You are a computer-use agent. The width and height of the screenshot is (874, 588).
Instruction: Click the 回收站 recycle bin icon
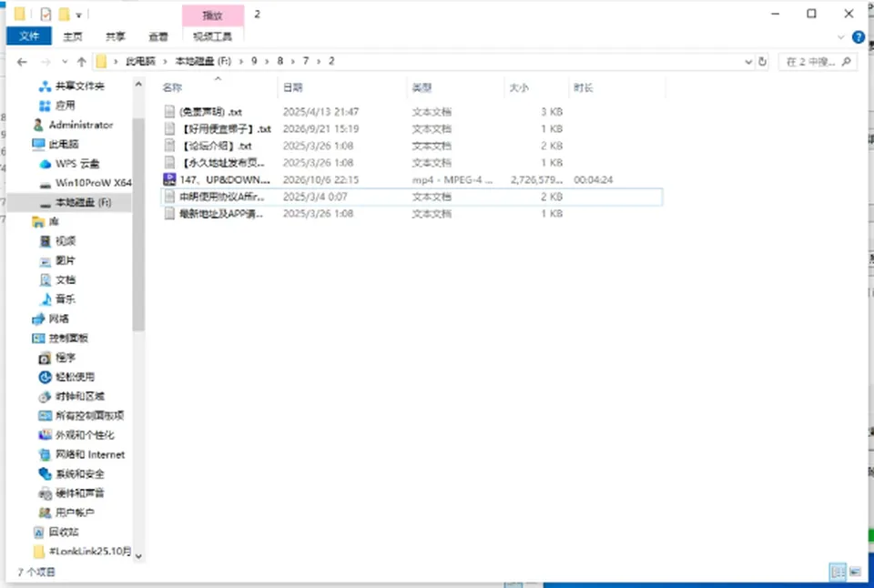[x=38, y=532]
